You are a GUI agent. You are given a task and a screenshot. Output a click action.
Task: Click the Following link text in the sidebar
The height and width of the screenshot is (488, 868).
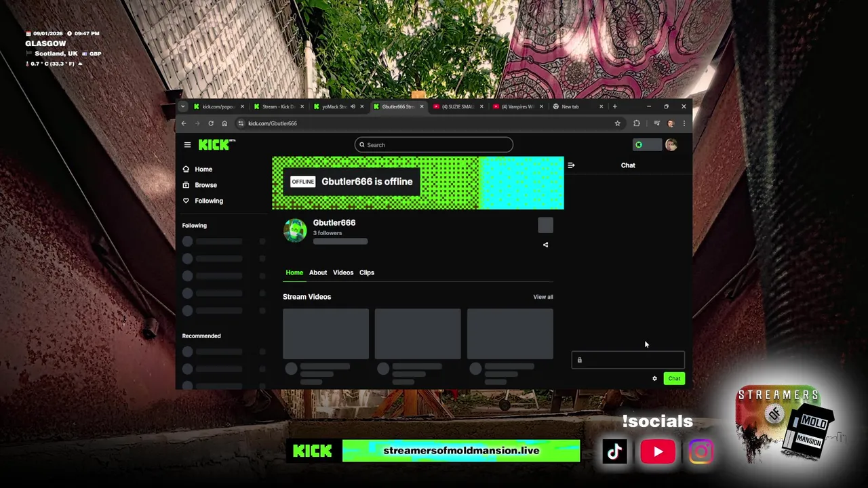pos(209,201)
